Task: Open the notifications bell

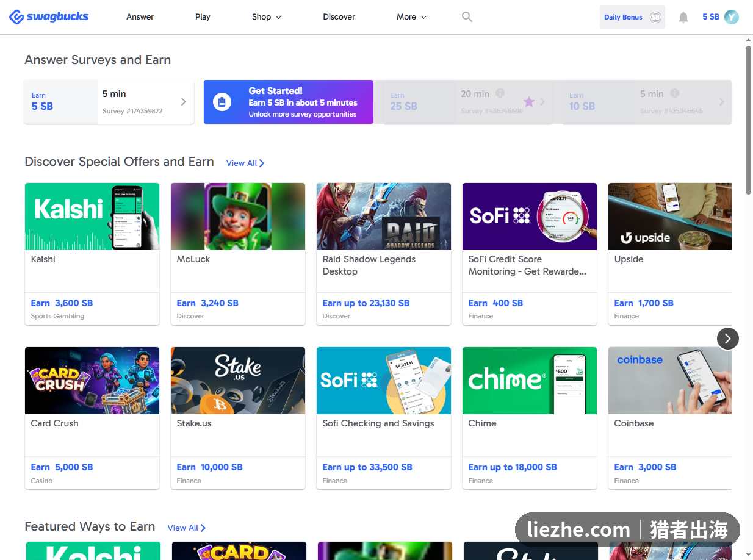Action: (683, 18)
